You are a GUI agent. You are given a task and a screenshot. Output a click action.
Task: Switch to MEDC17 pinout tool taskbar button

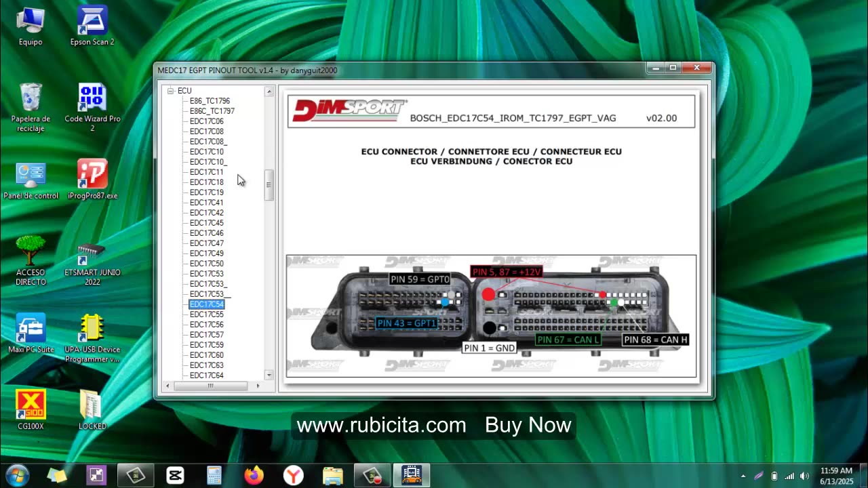pyautogui.click(x=411, y=475)
